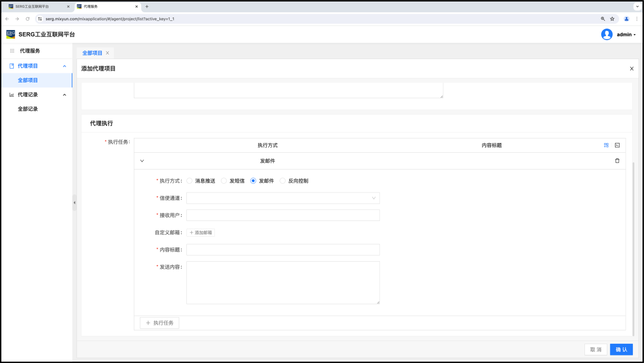Click the 代理服务 grid menu icon

click(x=12, y=51)
